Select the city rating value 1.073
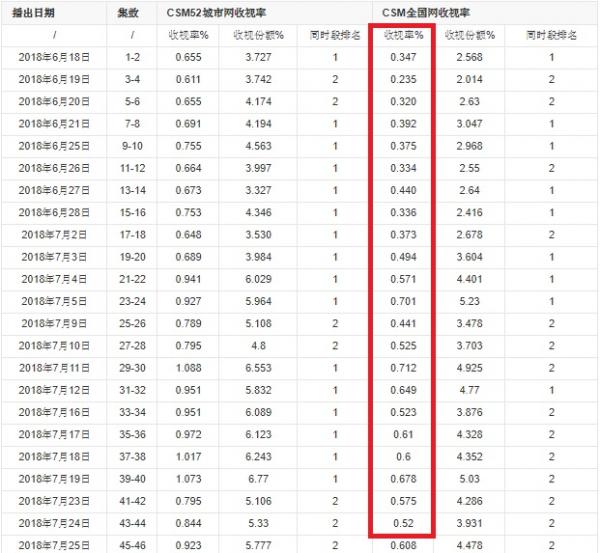Viewport: 600px width, 553px height. [x=188, y=479]
